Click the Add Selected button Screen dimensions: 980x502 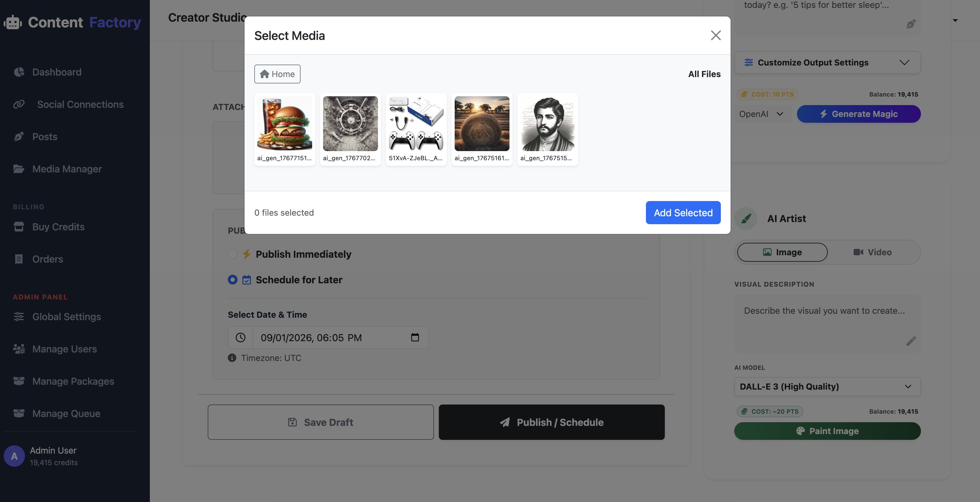click(x=683, y=212)
